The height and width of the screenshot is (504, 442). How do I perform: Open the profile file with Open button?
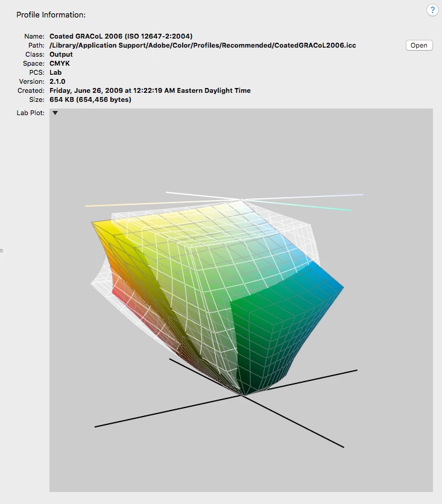click(x=419, y=45)
